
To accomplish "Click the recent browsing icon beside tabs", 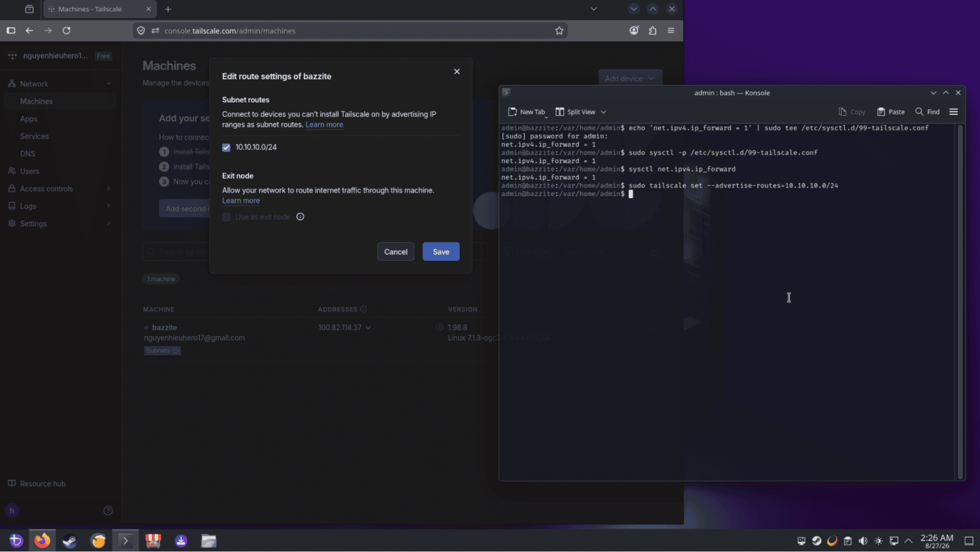I will 29,9.
